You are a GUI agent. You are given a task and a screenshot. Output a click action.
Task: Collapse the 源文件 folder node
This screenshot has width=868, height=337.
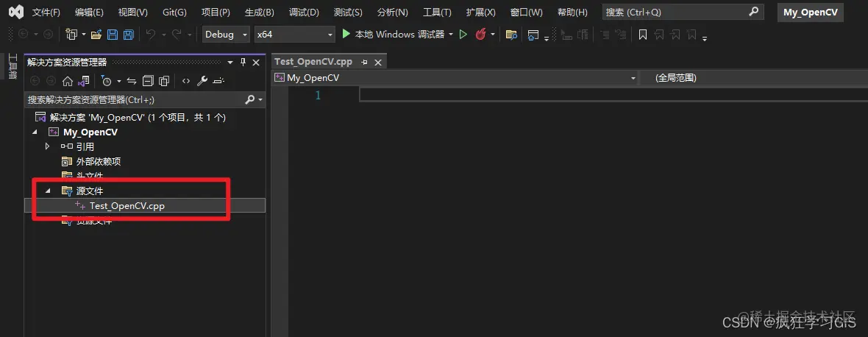[48, 191]
